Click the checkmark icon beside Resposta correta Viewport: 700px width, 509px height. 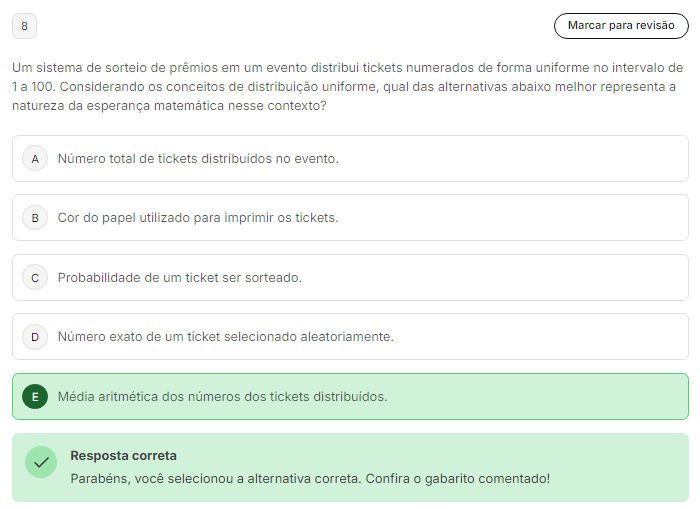point(41,463)
